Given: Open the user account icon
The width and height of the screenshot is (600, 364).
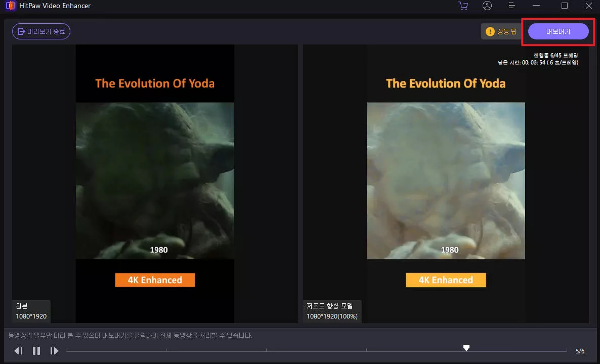Looking at the screenshot, I should click(x=487, y=6).
